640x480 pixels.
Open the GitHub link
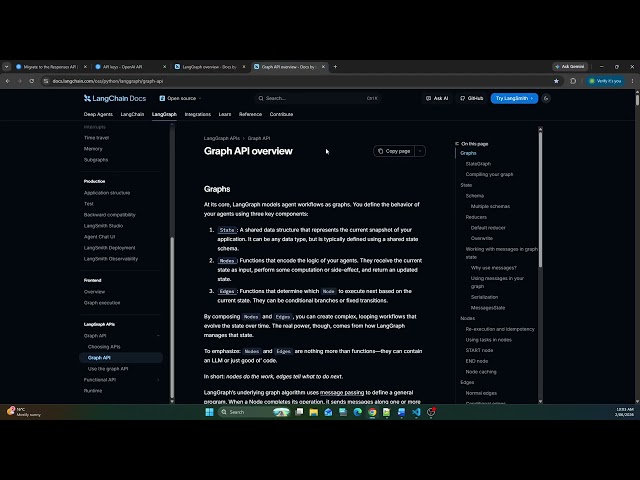pyautogui.click(x=471, y=98)
